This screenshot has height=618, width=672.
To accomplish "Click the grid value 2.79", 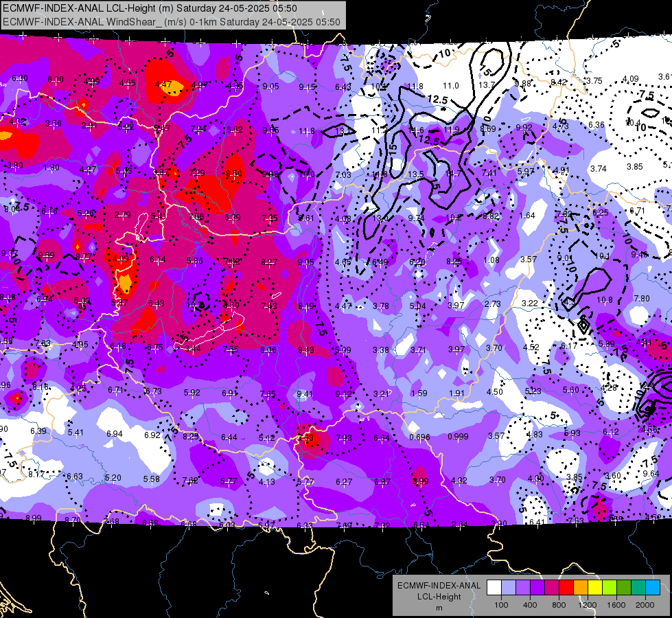I will (x=123, y=215).
